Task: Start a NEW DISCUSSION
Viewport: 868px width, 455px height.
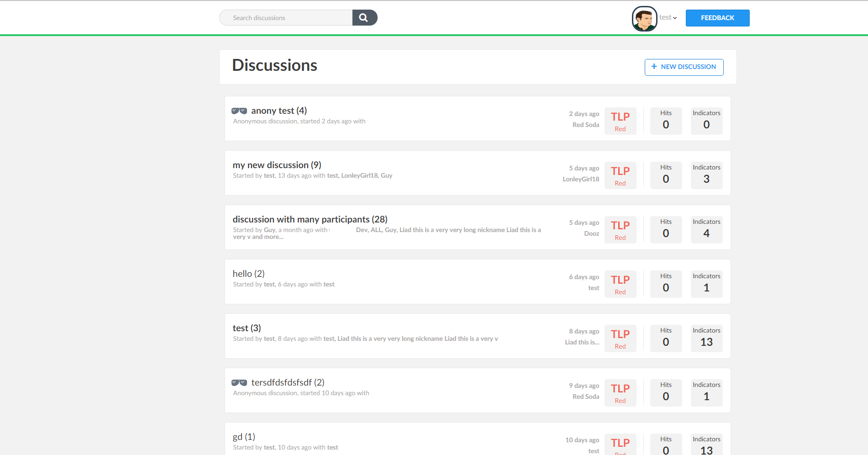Action: pyautogui.click(x=684, y=67)
